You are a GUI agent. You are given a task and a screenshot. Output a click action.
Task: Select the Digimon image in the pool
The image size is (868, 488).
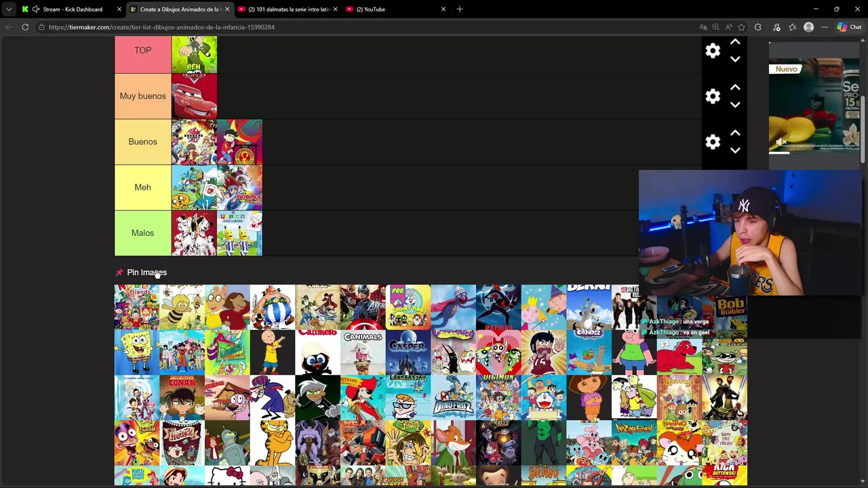point(498,397)
